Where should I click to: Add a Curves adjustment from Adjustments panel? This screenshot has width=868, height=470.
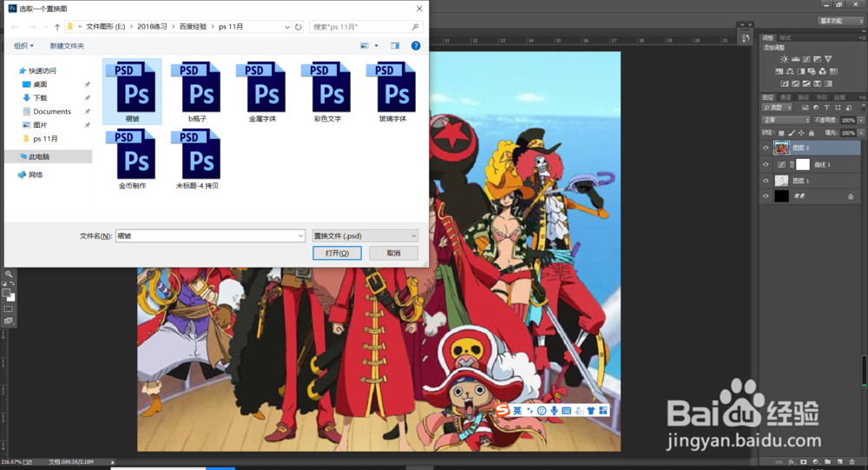click(x=806, y=59)
